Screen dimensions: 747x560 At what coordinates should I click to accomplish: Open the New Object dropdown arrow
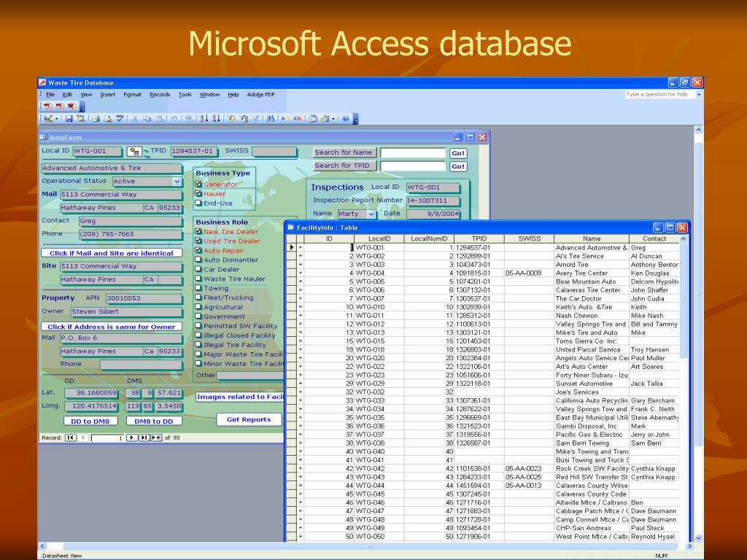coord(333,119)
